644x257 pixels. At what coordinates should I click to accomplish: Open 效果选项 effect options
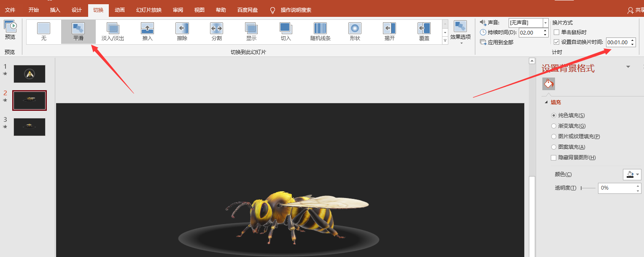pyautogui.click(x=461, y=32)
